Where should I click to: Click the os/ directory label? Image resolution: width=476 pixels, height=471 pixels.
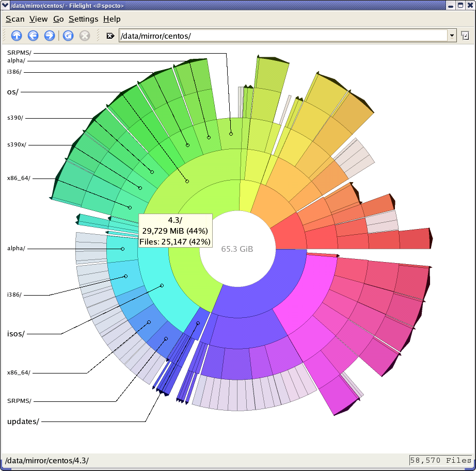coord(12,92)
